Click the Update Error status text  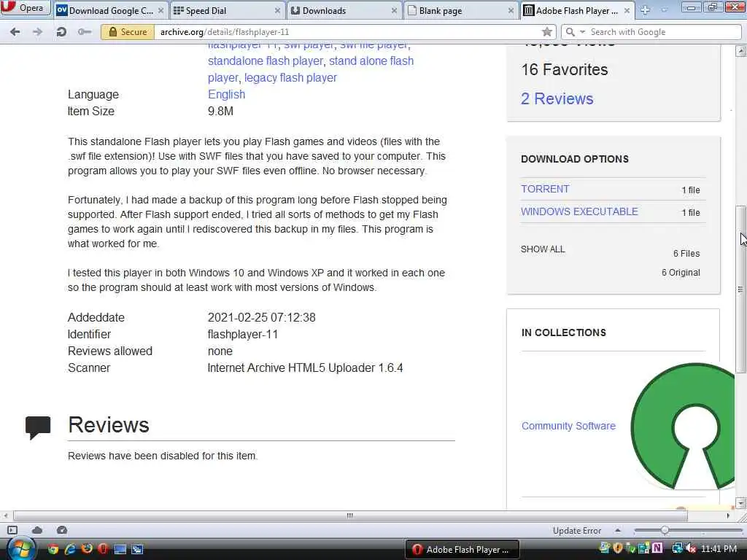point(577,531)
